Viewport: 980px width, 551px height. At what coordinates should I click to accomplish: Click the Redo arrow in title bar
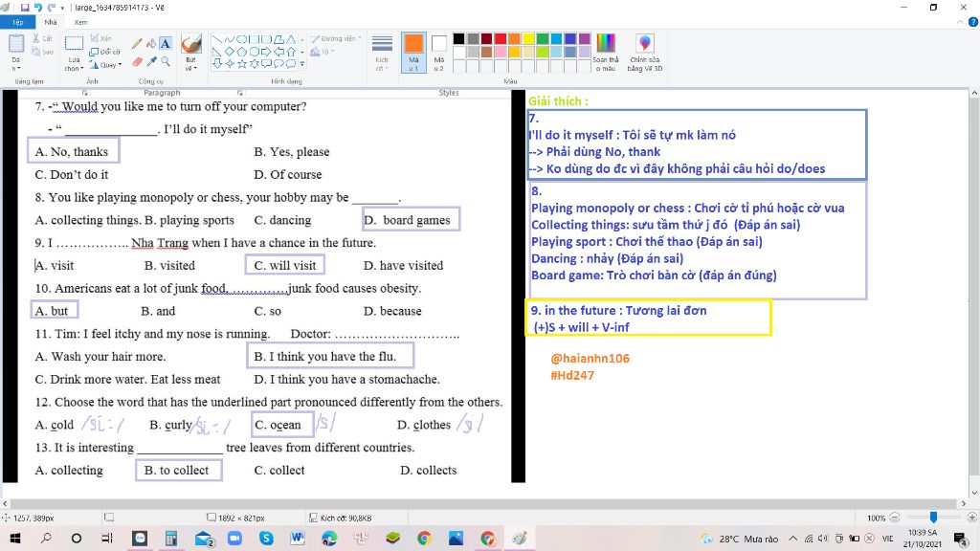[52, 8]
